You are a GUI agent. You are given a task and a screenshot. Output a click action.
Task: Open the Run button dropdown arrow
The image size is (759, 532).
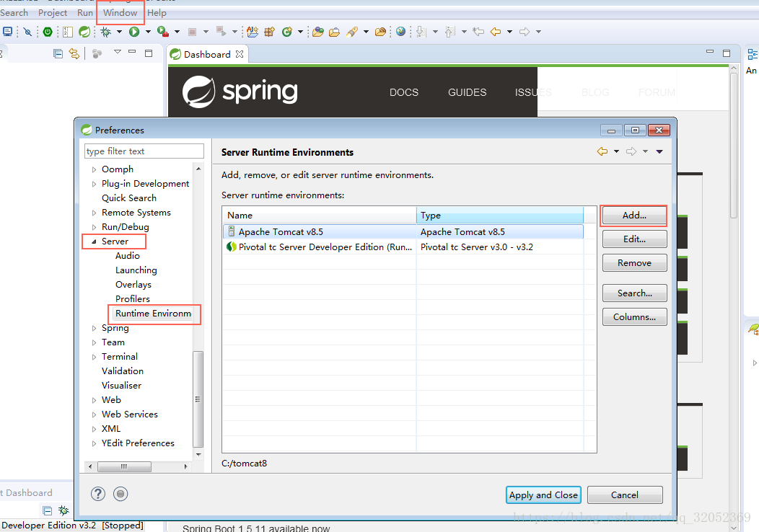point(148,32)
